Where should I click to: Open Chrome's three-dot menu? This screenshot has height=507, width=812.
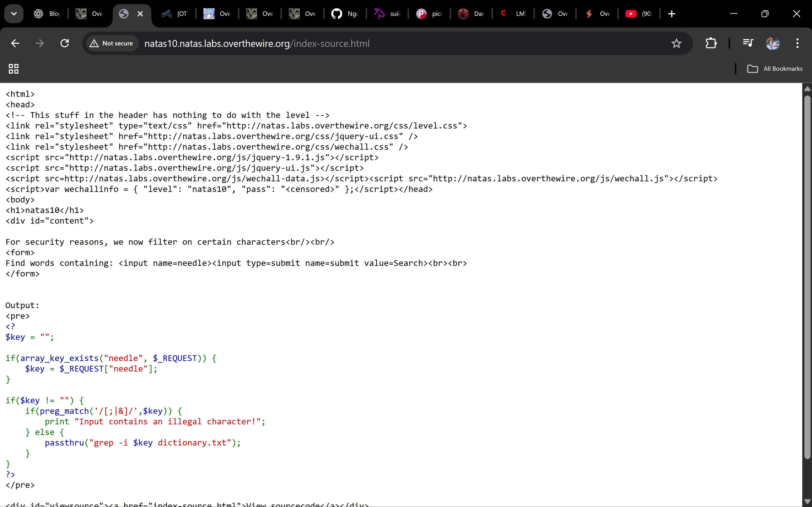coord(797,43)
